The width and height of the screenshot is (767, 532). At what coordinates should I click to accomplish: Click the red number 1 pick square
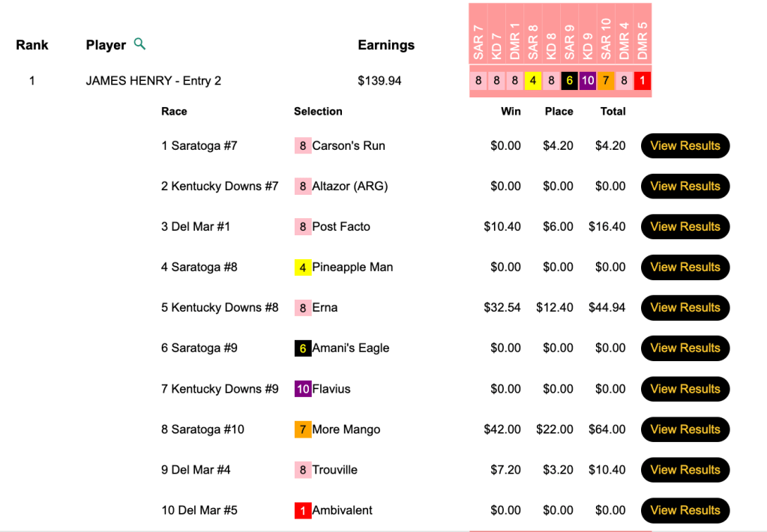pos(643,81)
